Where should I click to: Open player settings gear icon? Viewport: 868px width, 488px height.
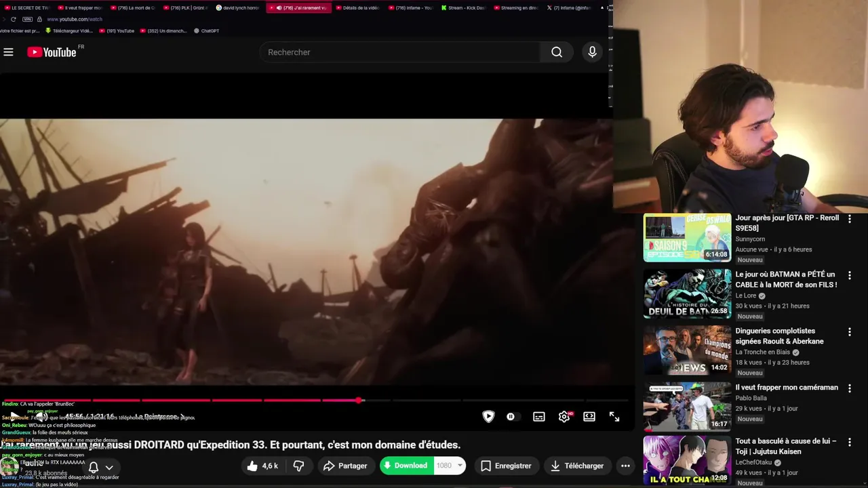tap(564, 417)
